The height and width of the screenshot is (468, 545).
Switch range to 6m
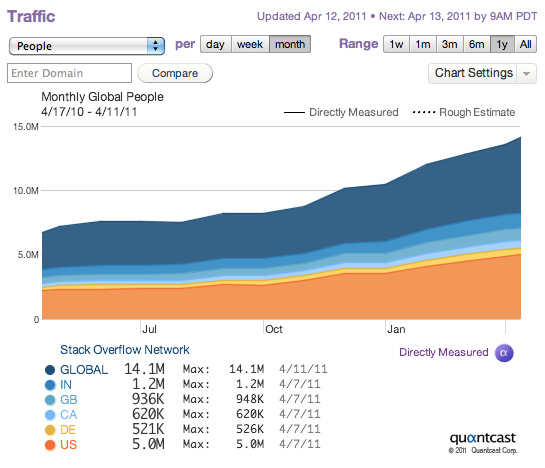[477, 44]
